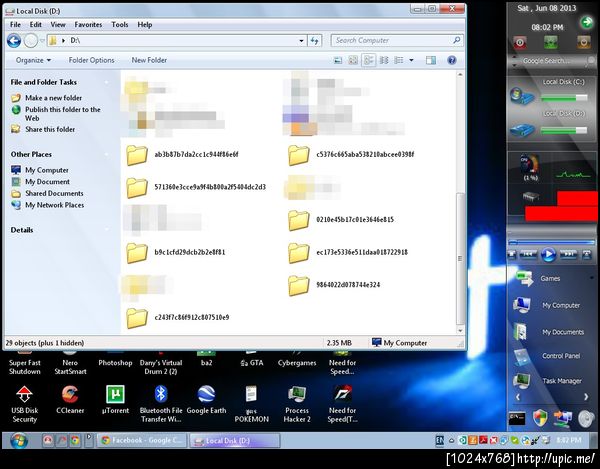This screenshot has width=600, height=469.
Task: Open the Edit menu
Action: [x=36, y=24]
